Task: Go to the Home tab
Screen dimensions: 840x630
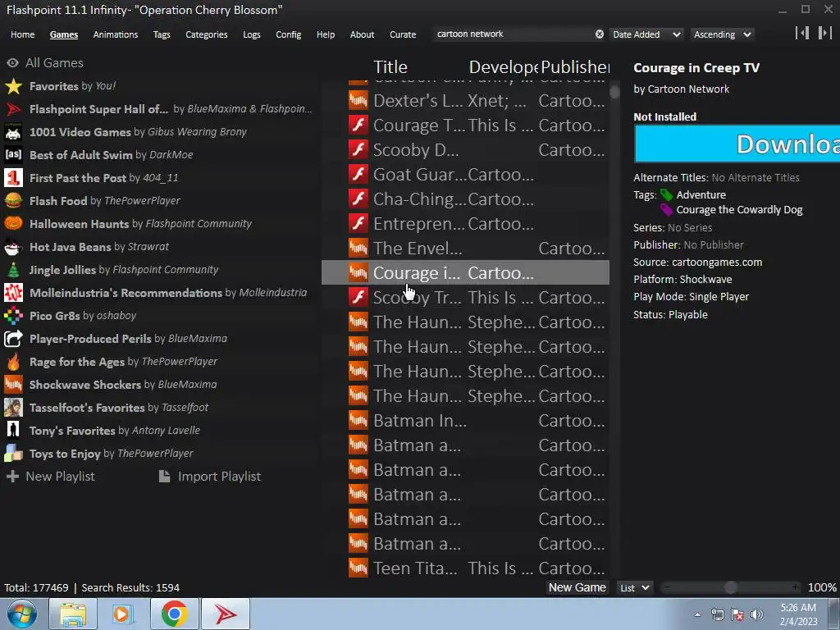Action: point(22,34)
